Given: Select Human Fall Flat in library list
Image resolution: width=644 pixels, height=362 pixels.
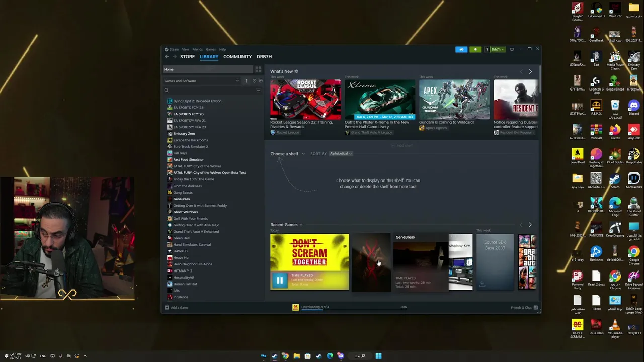Looking at the screenshot, I should pyautogui.click(x=185, y=284).
